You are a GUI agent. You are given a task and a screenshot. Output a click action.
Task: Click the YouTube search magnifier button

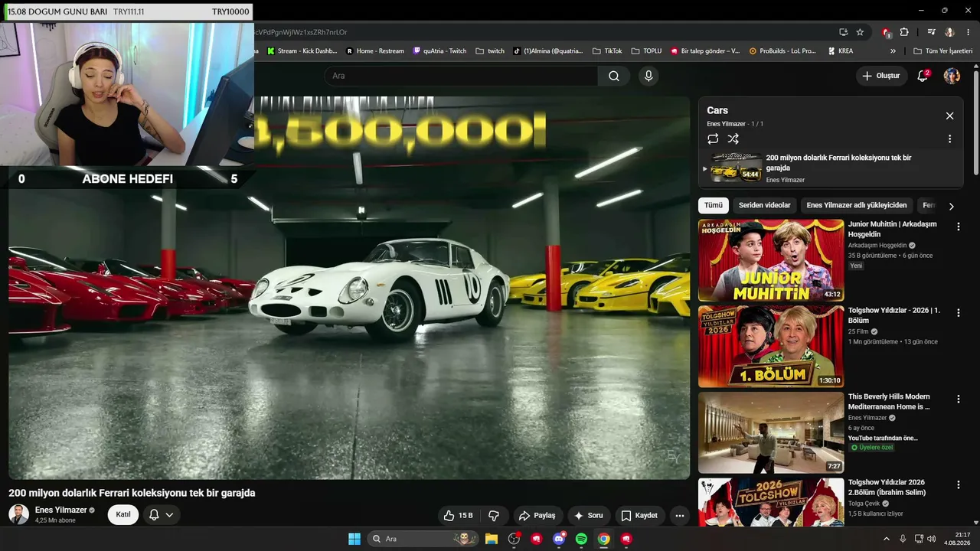[x=614, y=76]
